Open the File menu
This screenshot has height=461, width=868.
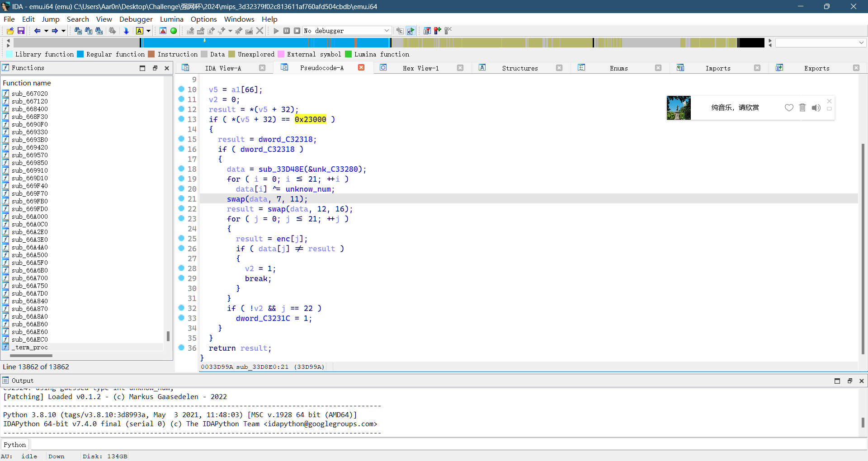(9, 19)
